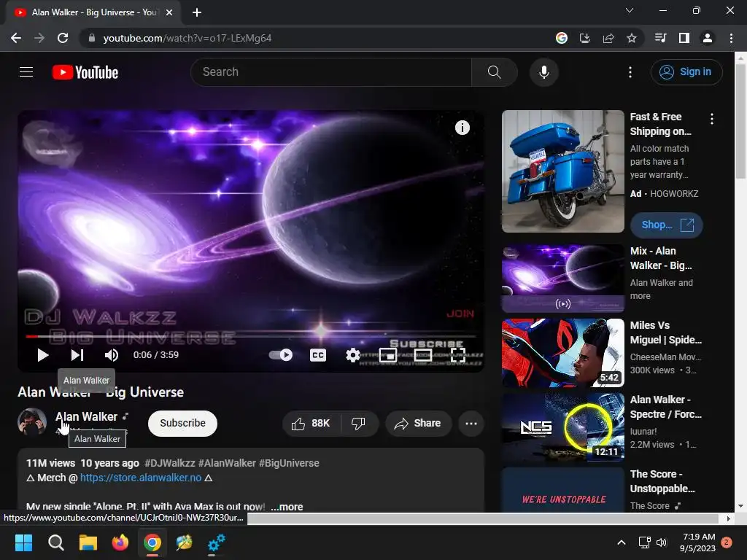This screenshot has height=560, width=747.
Task: Open Windows Start menu
Action: click(x=23, y=542)
